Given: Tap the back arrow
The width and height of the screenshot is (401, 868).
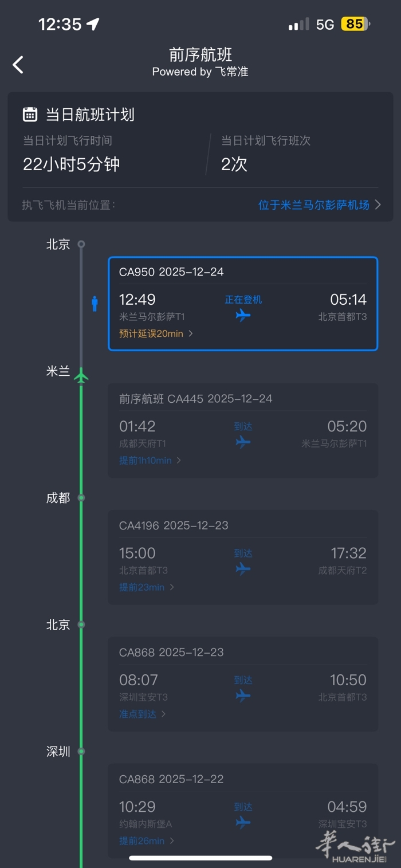Looking at the screenshot, I should click(18, 64).
